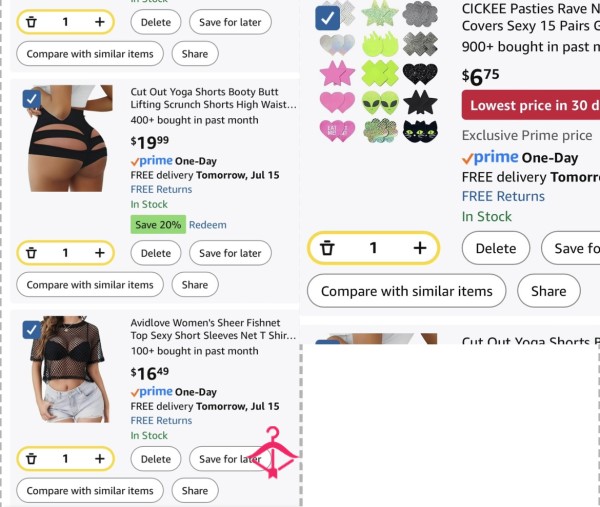Increase quantity of CICKEE Pasties item
600x507 pixels.
tap(420, 248)
